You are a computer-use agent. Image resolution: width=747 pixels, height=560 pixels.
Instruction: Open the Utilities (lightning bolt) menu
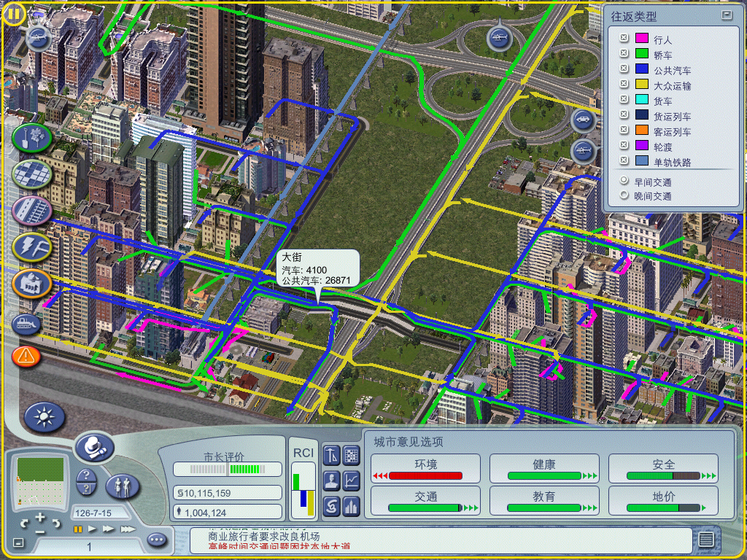[32, 246]
